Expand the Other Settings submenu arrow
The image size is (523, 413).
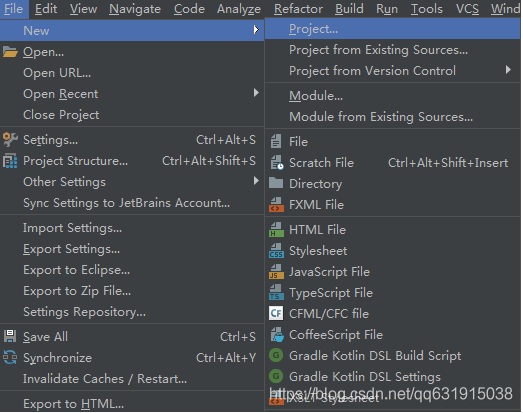(256, 181)
